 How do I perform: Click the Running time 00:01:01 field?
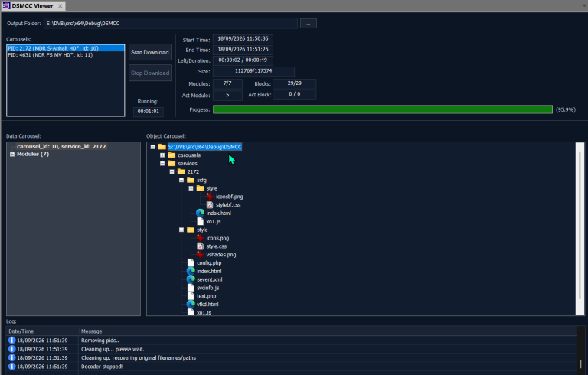(148, 112)
